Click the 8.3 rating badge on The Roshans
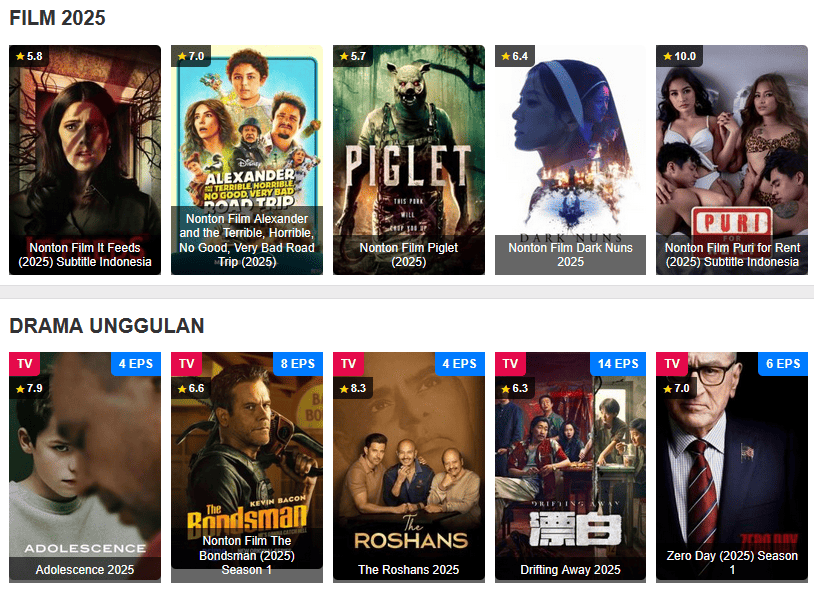Viewport: 814px width, 592px height. (353, 388)
